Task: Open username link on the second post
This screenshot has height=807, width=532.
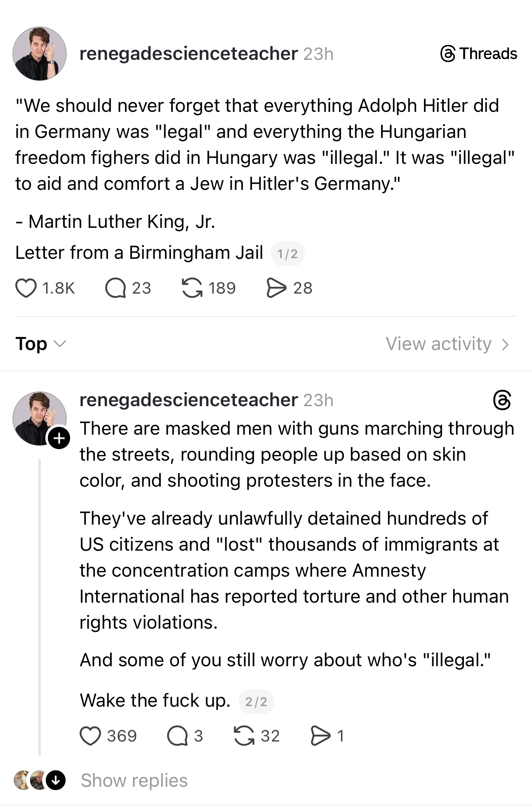Action: coord(188,400)
